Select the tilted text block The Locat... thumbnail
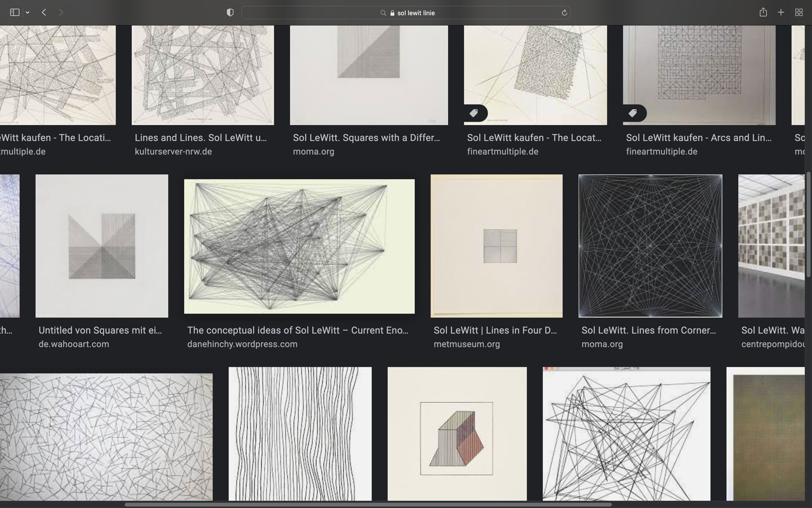The image size is (812, 508). 535,75
